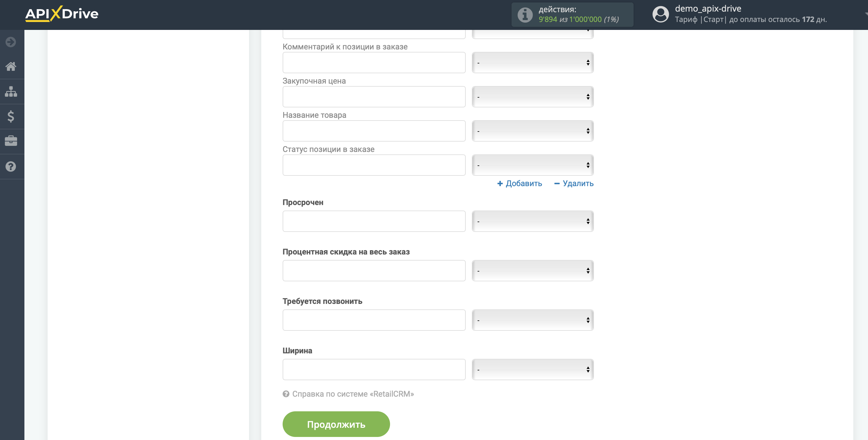868x440 pixels.
Task: Open dropdown for Просрочен field
Action: (x=532, y=221)
